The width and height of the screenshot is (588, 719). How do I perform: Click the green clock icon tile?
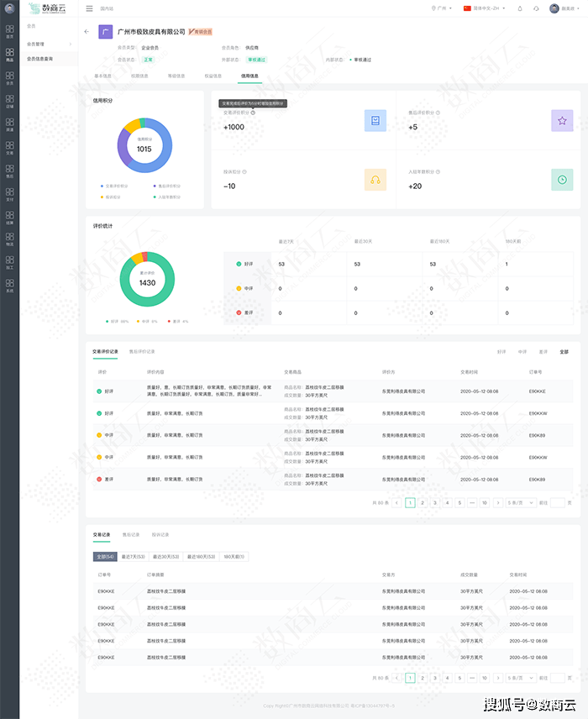pyautogui.click(x=562, y=180)
